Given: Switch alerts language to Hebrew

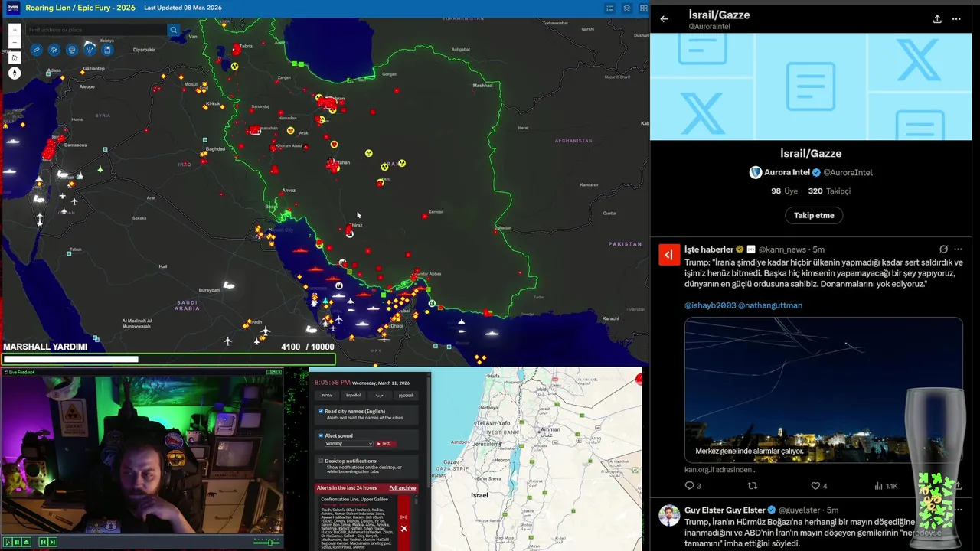Looking at the screenshot, I should click(x=327, y=396).
